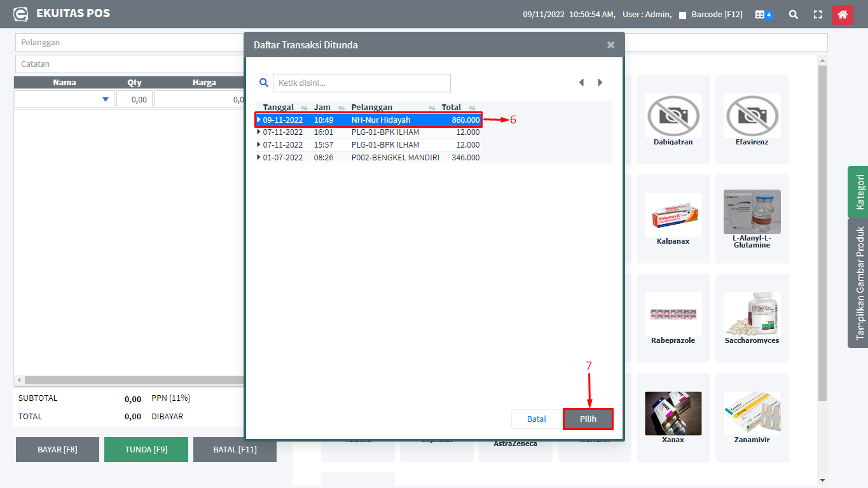
Task: Click the dialog search magnifier icon
Action: click(x=264, y=83)
